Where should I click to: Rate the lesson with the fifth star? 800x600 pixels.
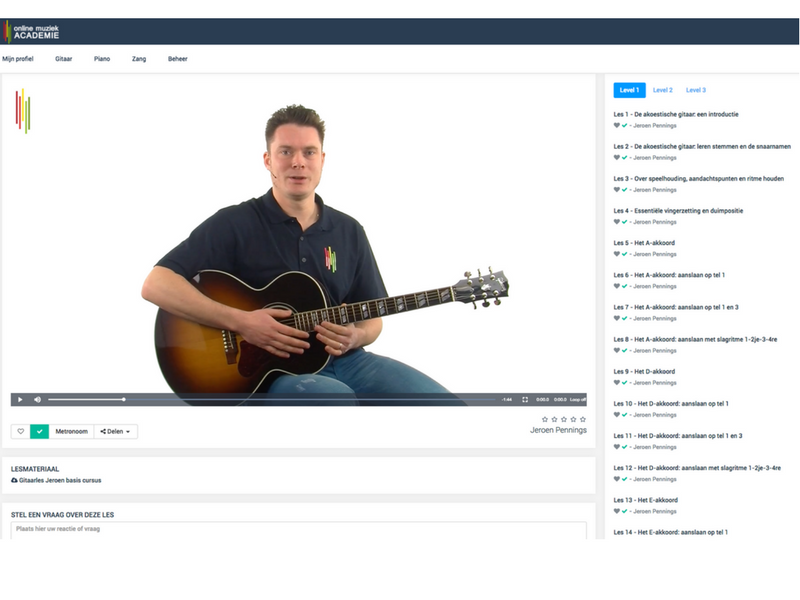[x=583, y=419]
